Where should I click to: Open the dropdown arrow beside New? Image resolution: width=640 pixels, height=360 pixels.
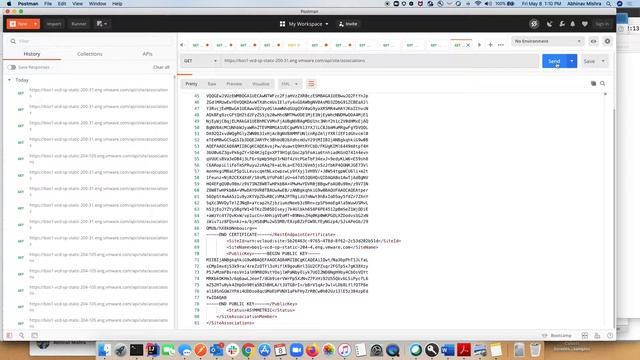[36, 24]
